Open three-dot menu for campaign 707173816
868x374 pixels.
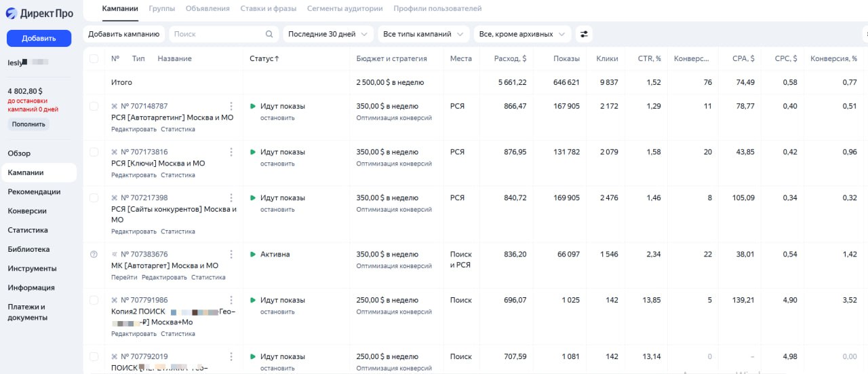[231, 152]
